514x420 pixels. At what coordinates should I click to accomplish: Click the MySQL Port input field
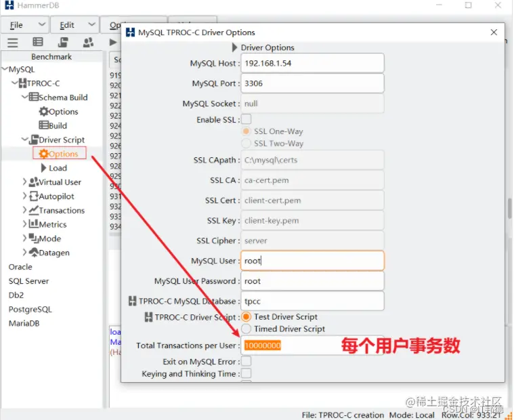(312, 83)
